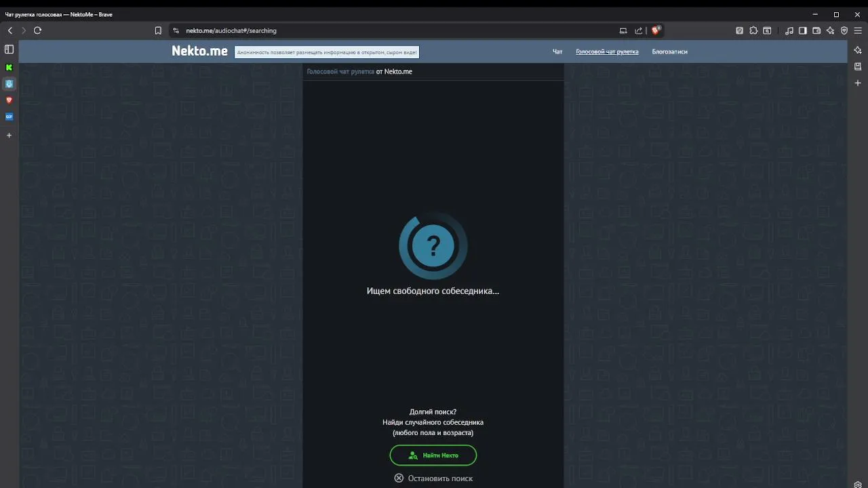Click the question mark searching spinner

[x=433, y=245]
